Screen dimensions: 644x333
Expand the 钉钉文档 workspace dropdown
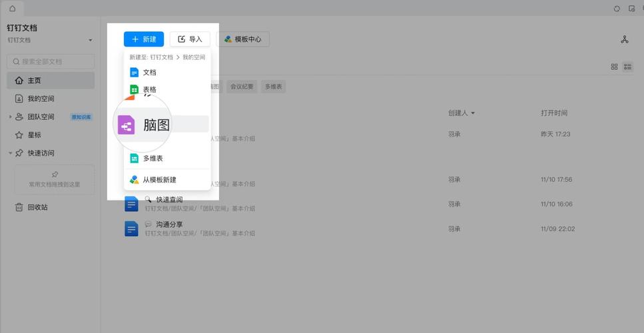click(91, 41)
